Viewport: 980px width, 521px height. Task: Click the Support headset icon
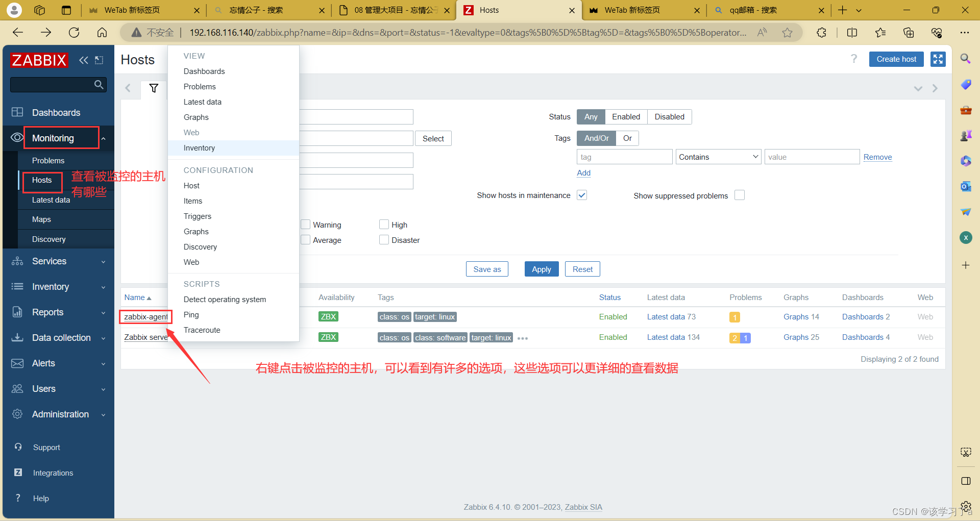18,447
